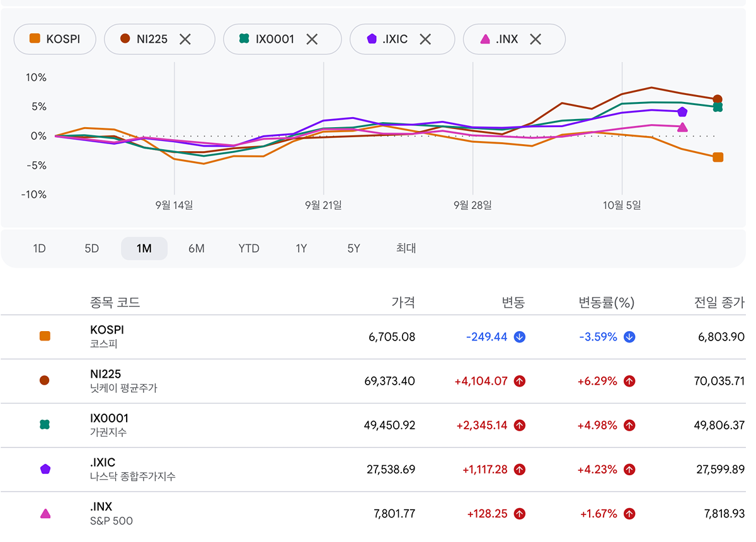Viewport: 756px width, 542px height.
Task: Open the IX0001 가권지수 row
Action: [373, 426]
